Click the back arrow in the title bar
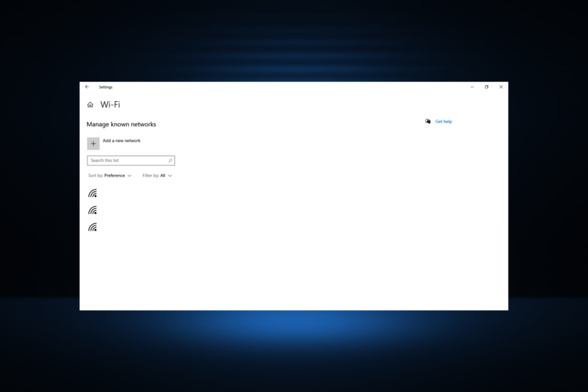Image resolution: width=588 pixels, height=392 pixels. (x=87, y=86)
